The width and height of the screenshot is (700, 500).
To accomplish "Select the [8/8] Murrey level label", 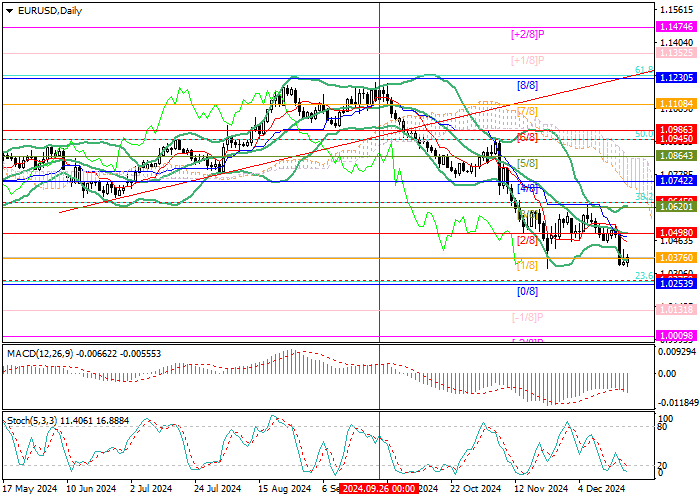I will 528,86.
